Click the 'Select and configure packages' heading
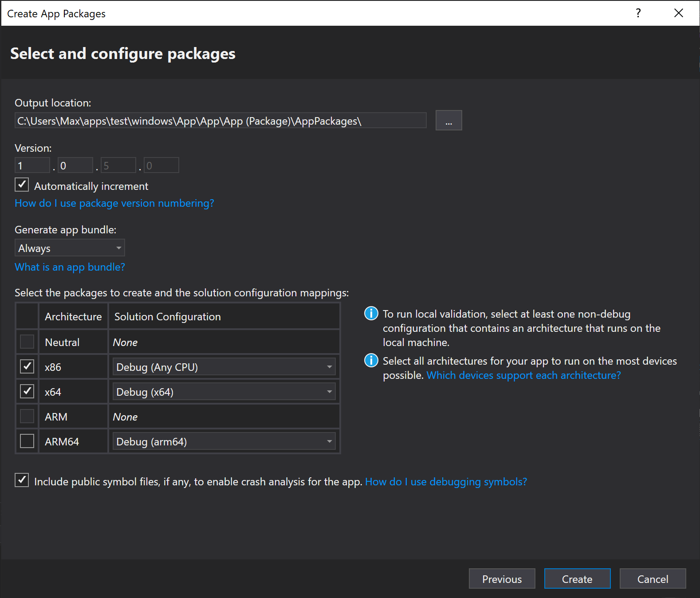700x598 pixels. pyautogui.click(x=123, y=54)
